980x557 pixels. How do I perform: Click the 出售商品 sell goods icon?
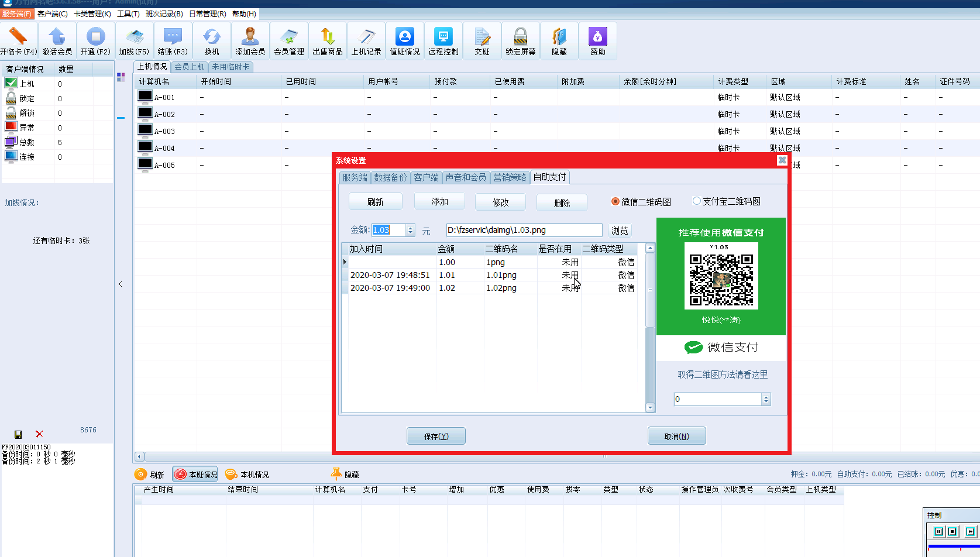(x=328, y=40)
